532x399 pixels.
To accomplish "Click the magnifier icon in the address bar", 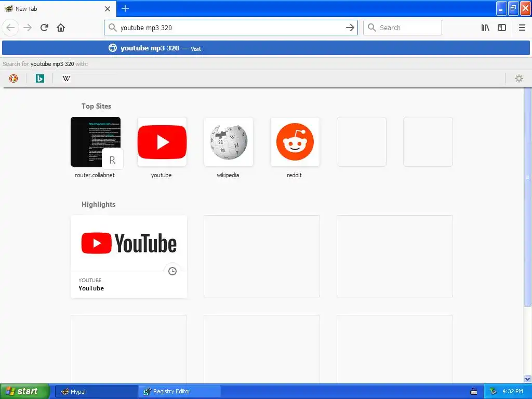I will tap(113, 28).
